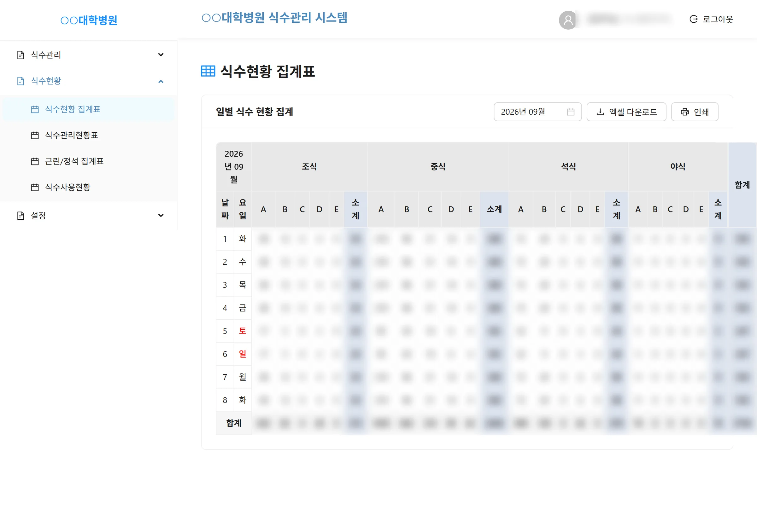Click the ○○대학병원 logo link
757x532 pixels.
pyautogui.click(x=89, y=20)
